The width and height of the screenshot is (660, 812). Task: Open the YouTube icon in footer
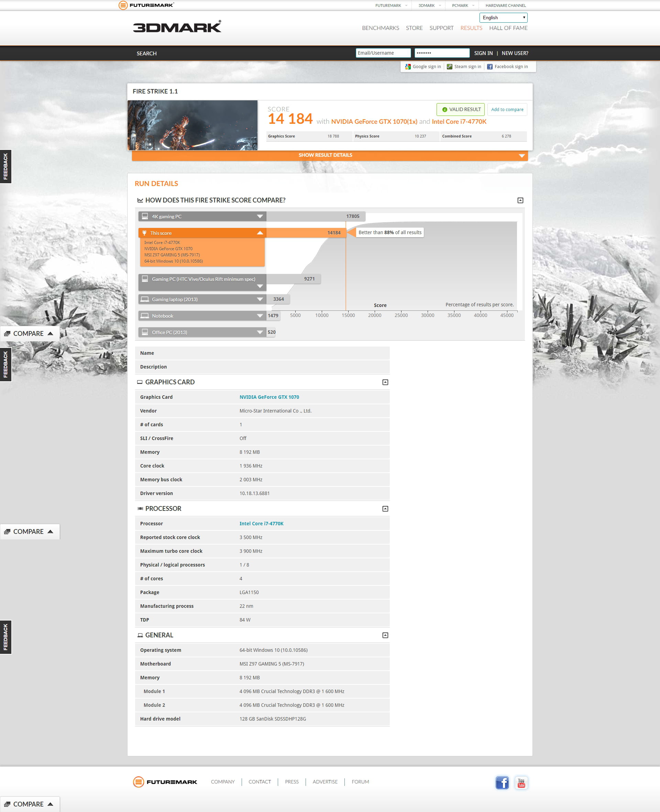point(521,782)
